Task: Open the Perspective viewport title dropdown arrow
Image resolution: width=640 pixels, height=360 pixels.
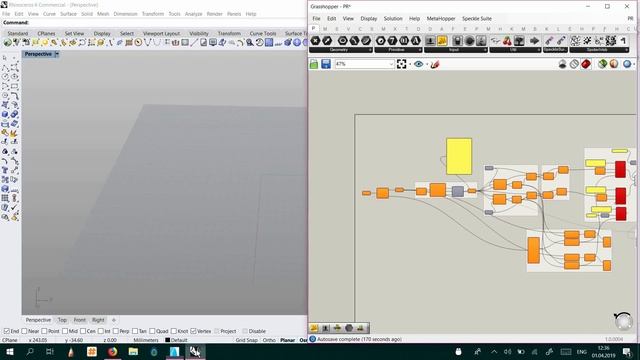Action: [57, 54]
